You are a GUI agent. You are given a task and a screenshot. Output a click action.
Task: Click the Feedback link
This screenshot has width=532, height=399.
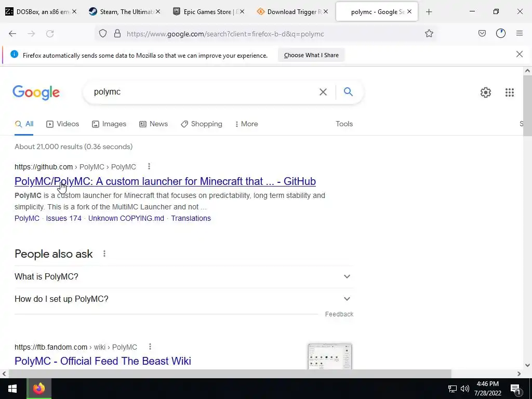pyautogui.click(x=339, y=314)
